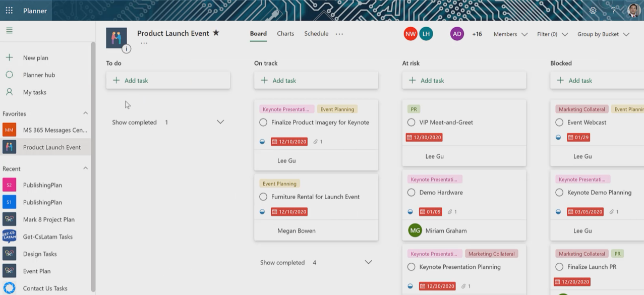Click the Help question mark icon
This screenshot has width=644, height=295.
pyautogui.click(x=613, y=10)
